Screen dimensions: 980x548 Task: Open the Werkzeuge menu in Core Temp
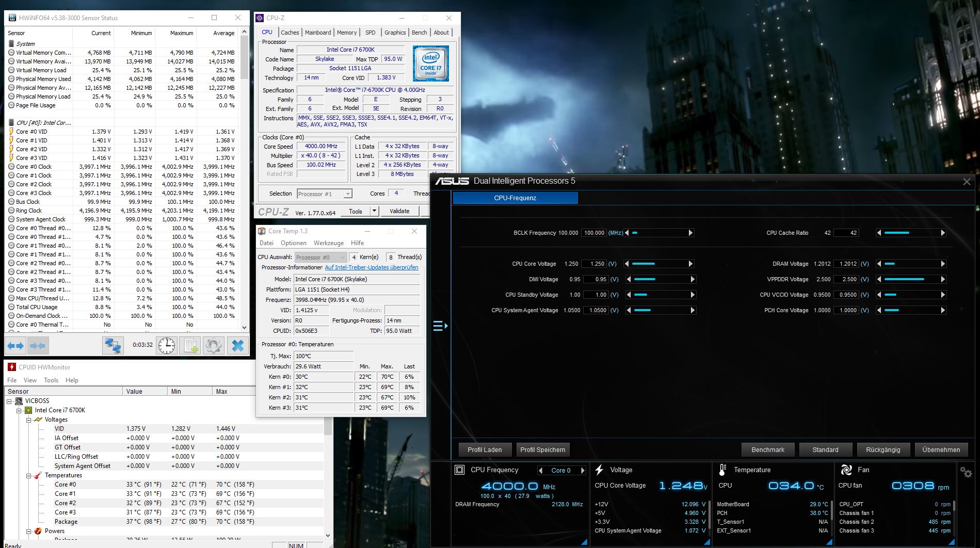329,243
